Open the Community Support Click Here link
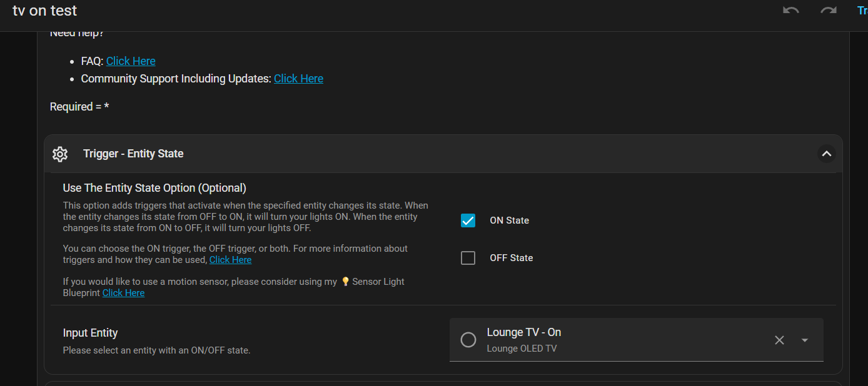Screen dimensions: 868x386 (298, 79)
